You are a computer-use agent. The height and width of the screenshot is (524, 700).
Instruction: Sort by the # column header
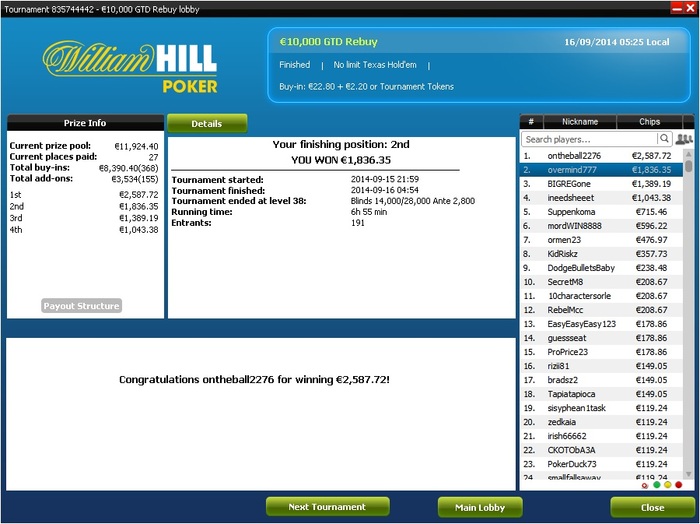click(531, 121)
